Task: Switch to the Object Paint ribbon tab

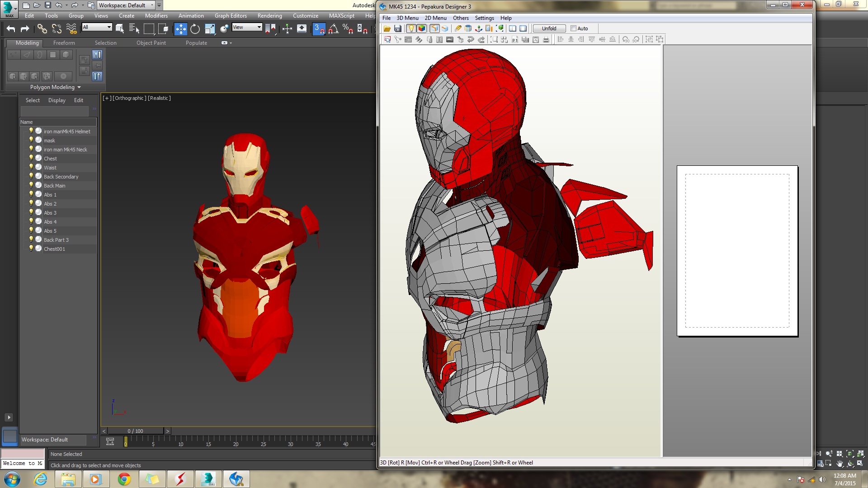Action: coord(151,43)
